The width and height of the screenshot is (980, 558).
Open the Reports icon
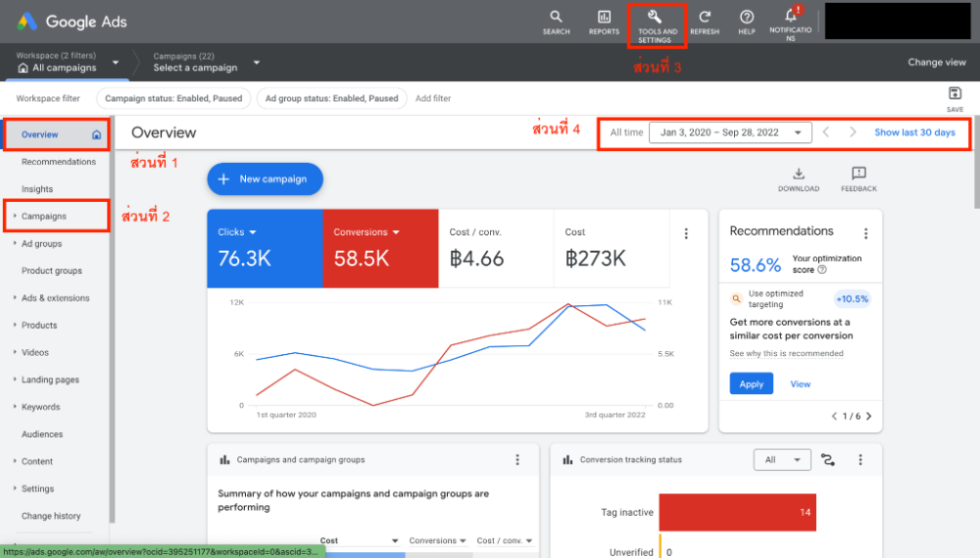pyautogui.click(x=604, y=17)
